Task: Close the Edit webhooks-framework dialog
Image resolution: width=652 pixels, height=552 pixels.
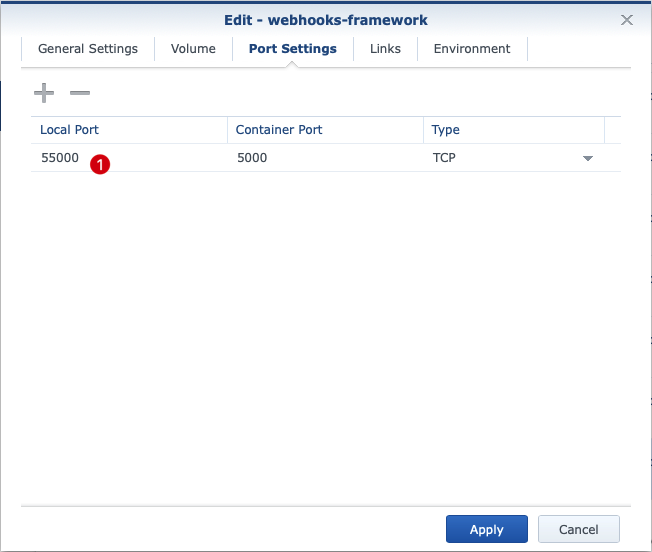Action: coord(627,20)
